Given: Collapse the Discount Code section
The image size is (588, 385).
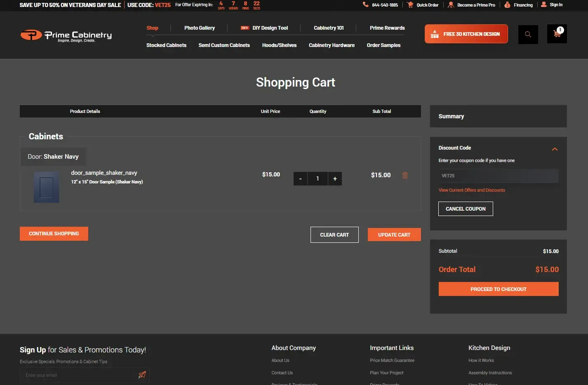Looking at the screenshot, I should [x=555, y=149].
